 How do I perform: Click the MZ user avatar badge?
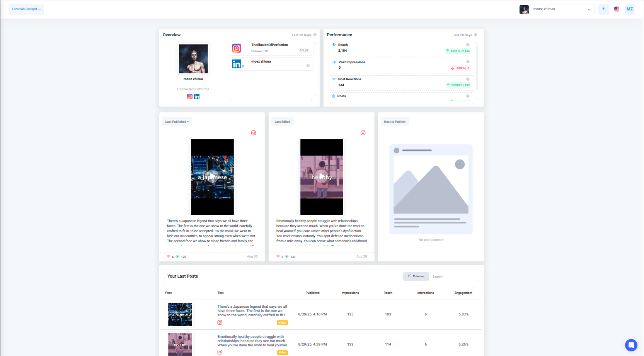630,9
